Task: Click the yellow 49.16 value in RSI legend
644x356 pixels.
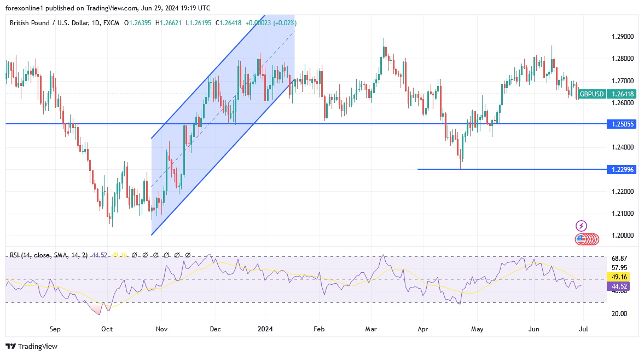Action: [x=119, y=255]
